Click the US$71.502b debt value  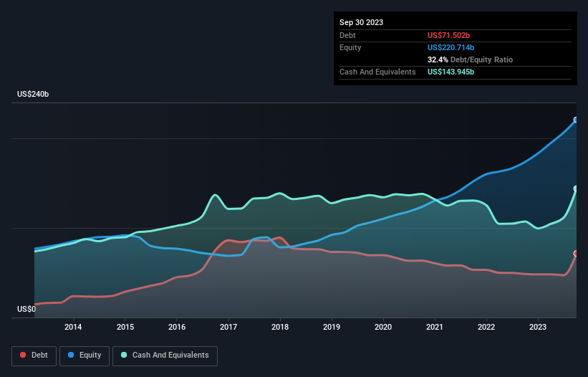448,35
